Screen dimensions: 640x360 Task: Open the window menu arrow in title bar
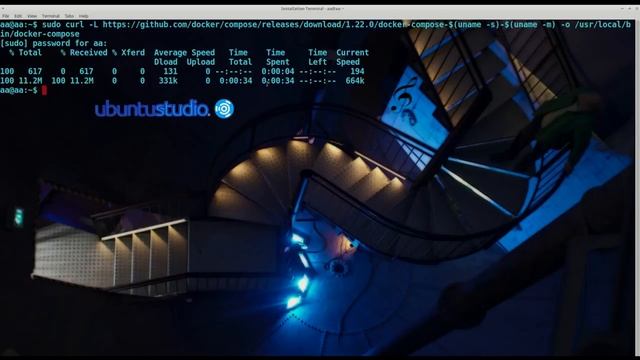point(3,9)
